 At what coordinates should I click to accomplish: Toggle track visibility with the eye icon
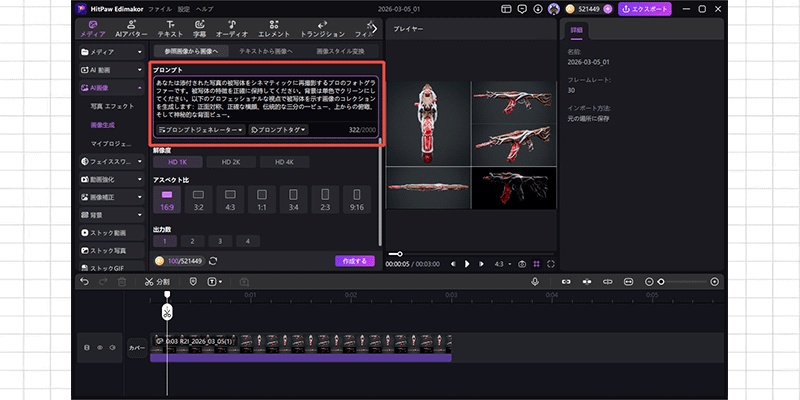(100, 347)
